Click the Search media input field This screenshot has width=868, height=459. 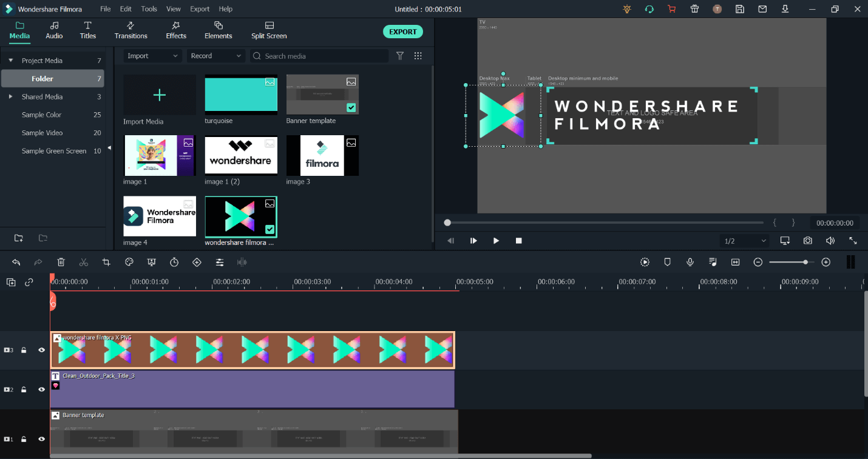(x=319, y=56)
